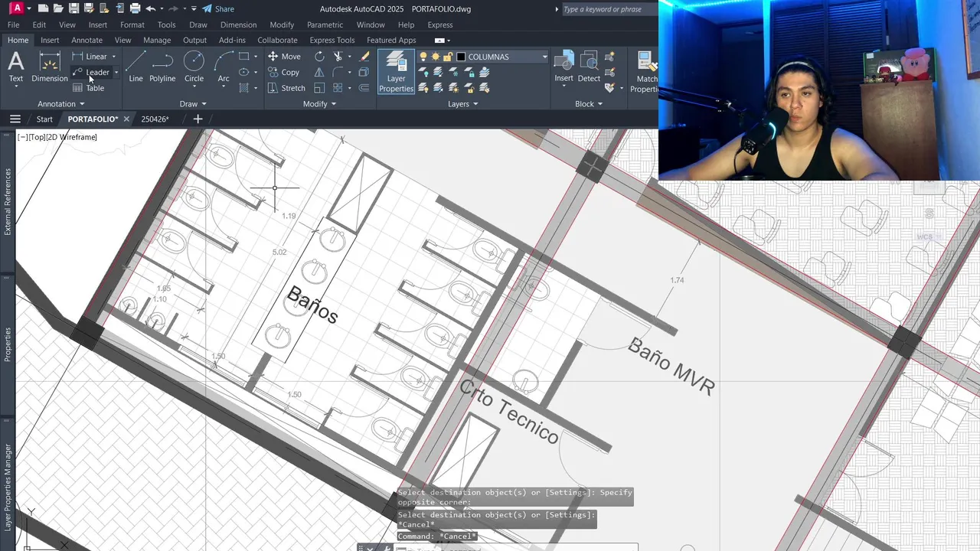Expand the Layers panel
The height and width of the screenshot is (551, 980).
462,104
